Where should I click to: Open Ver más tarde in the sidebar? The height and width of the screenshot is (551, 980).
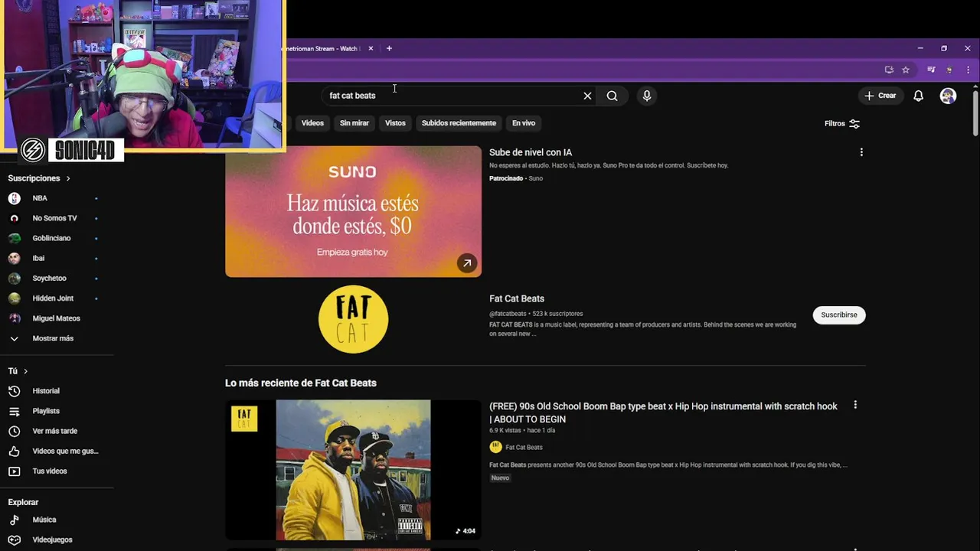(x=54, y=431)
